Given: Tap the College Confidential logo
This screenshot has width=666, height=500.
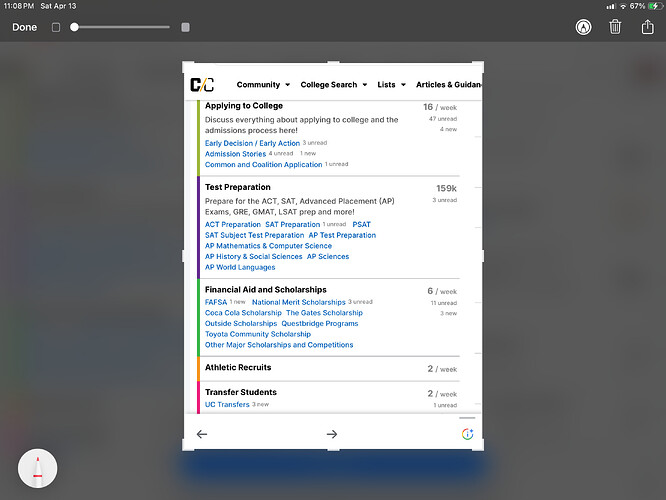Looking at the screenshot, I should 202,85.
